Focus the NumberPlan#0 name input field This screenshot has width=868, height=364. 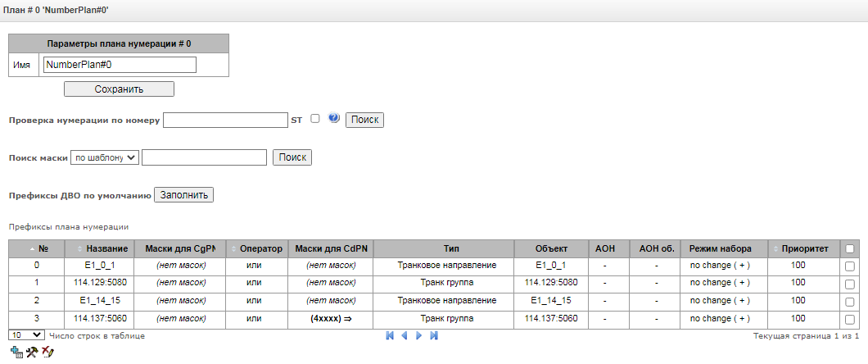[119, 65]
